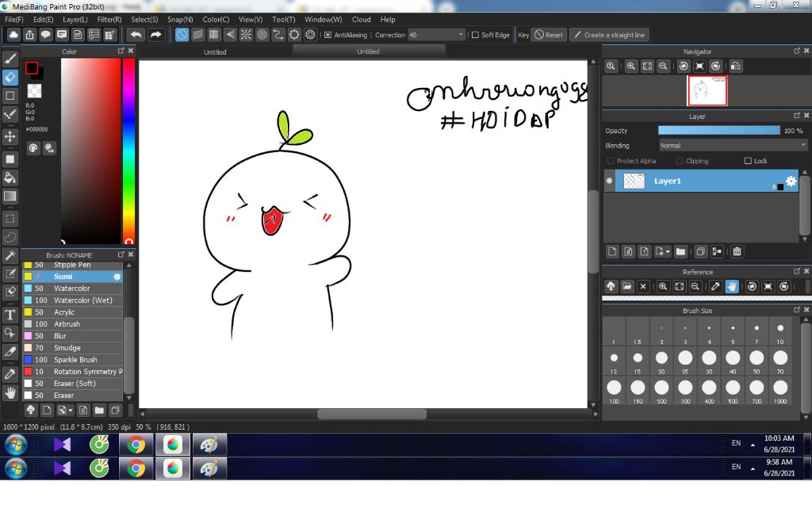
Task: Turn snap off icon
Action: click(182, 35)
